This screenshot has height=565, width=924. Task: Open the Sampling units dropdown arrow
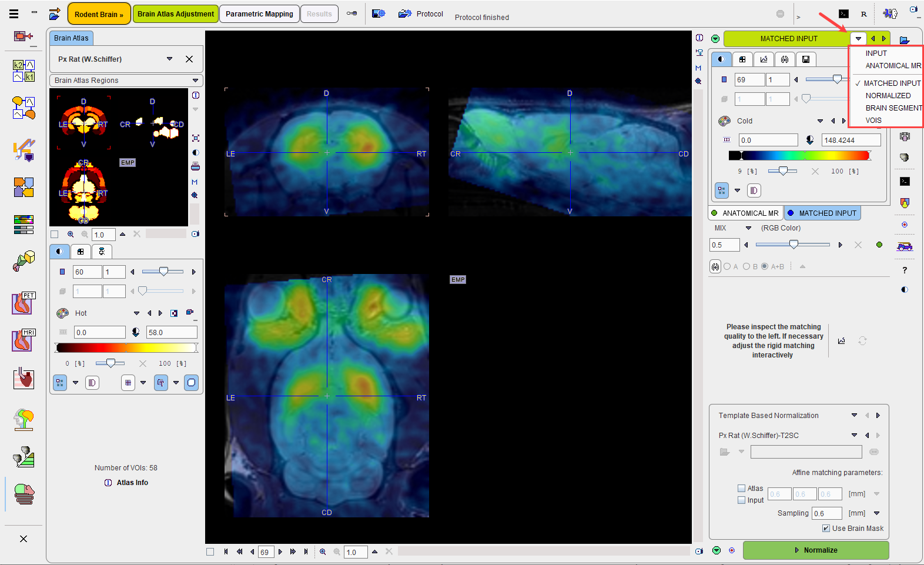[876, 513]
